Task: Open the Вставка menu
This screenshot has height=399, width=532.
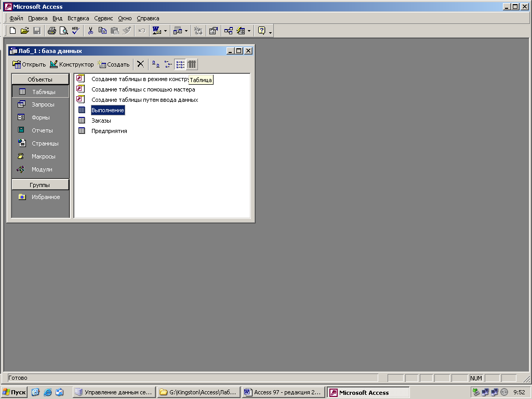Action: coord(78,18)
